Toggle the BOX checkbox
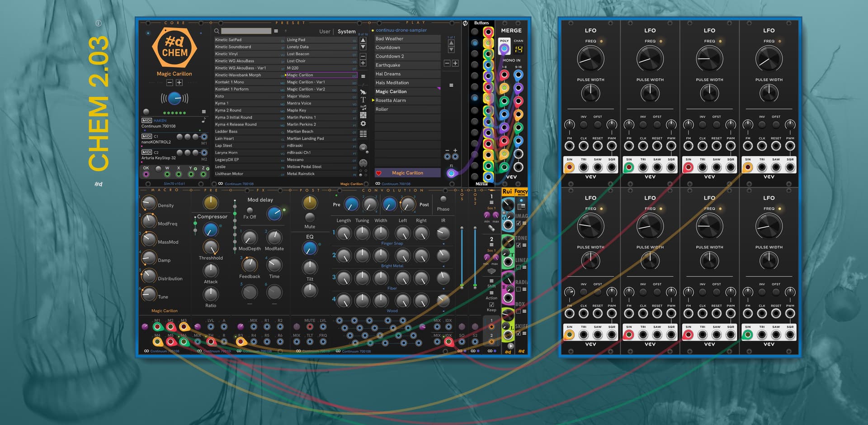The image size is (868, 425). [519, 311]
